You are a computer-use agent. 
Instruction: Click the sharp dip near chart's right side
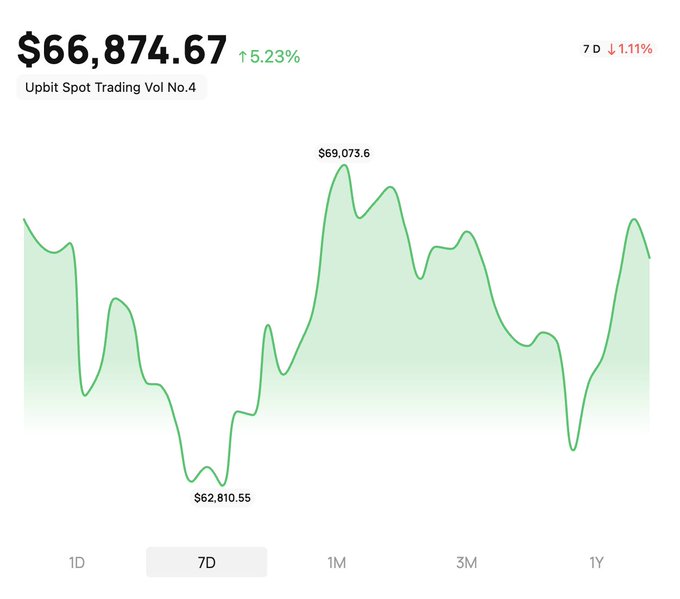click(x=573, y=449)
